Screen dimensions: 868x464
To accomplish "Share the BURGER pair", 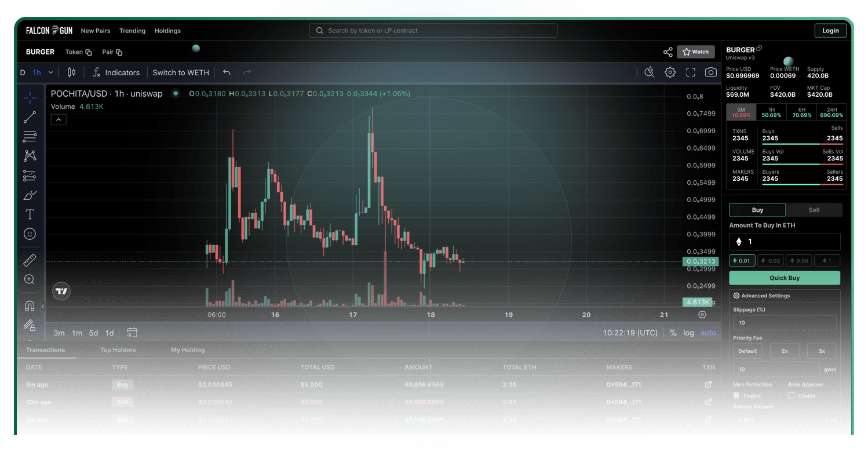I will pos(668,52).
